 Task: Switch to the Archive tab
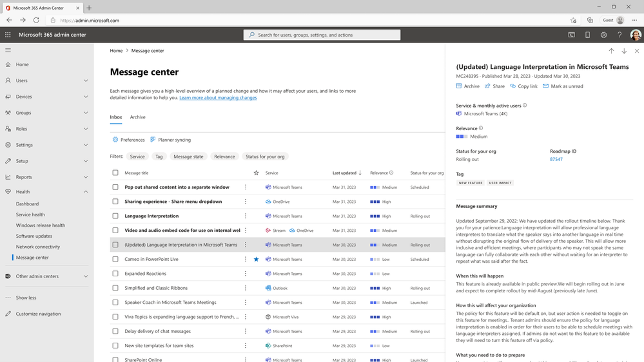point(137,117)
